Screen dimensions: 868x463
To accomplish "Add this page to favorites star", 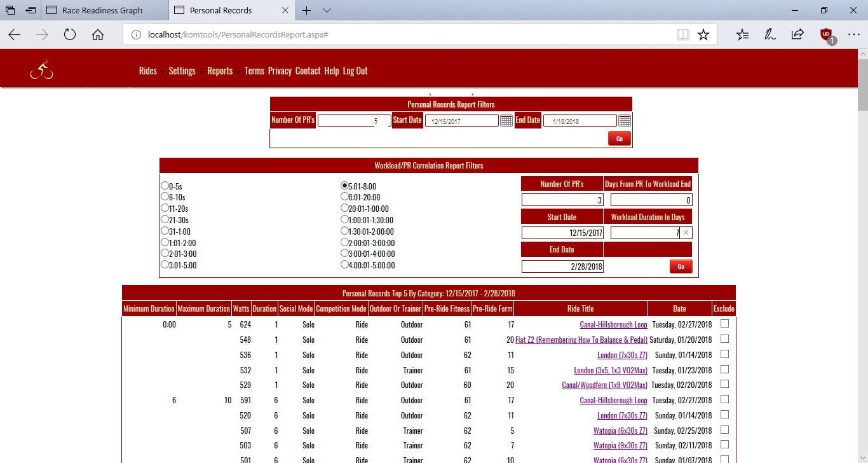I will pyautogui.click(x=703, y=35).
